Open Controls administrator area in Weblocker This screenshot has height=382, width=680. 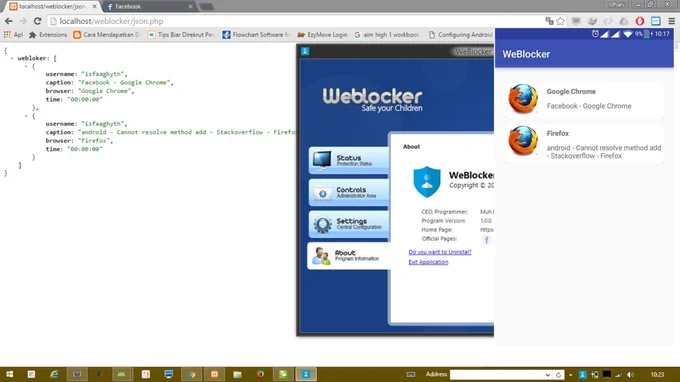[x=349, y=192]
